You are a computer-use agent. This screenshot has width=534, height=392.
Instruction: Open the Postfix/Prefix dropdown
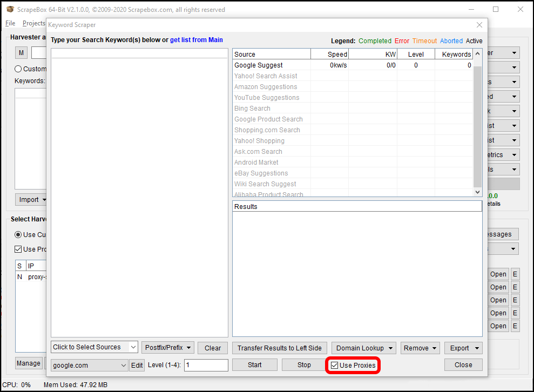(167, 348)
